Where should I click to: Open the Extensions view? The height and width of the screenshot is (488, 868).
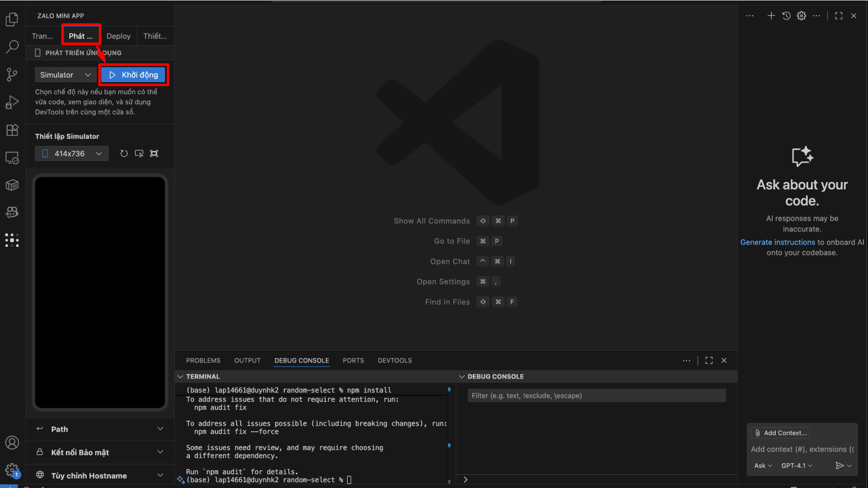pyautogui.click(x=12, y=130)
